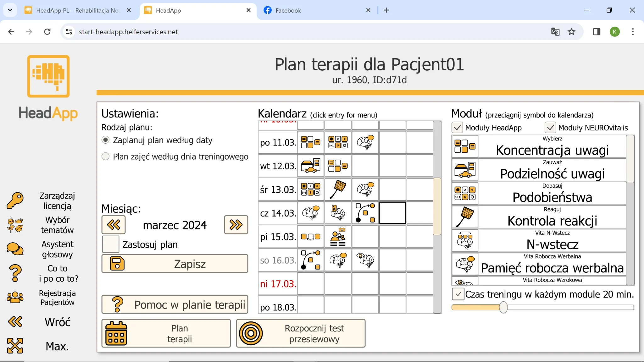Click Google Translate icon in address bar
644x362 pixels.
(555, 32)
